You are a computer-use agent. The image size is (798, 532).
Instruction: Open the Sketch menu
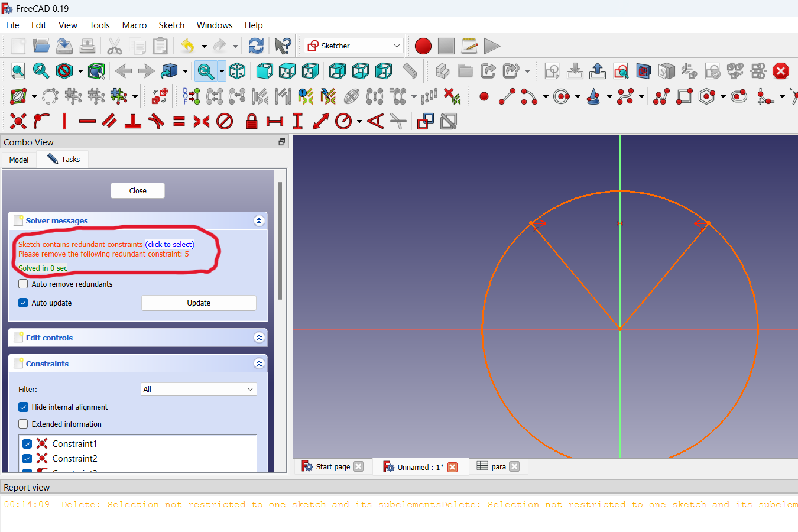click(x=171, y=25)
